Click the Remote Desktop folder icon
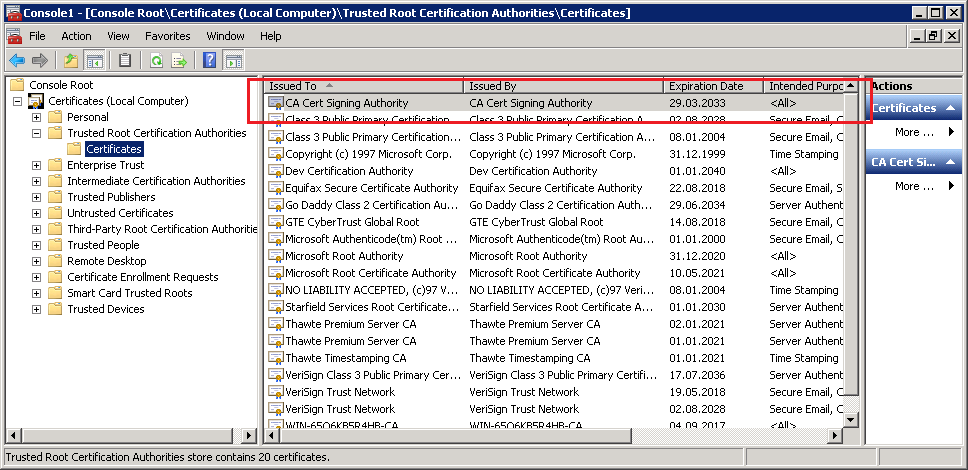The image size is (968, 470). tap(56, 261)
